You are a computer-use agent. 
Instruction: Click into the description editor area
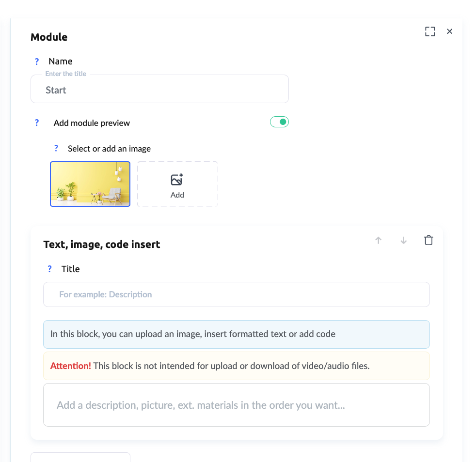pos(237,405)
